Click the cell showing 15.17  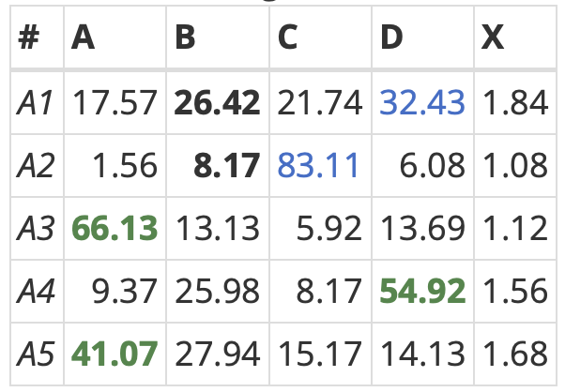click(x=319, y=354)
